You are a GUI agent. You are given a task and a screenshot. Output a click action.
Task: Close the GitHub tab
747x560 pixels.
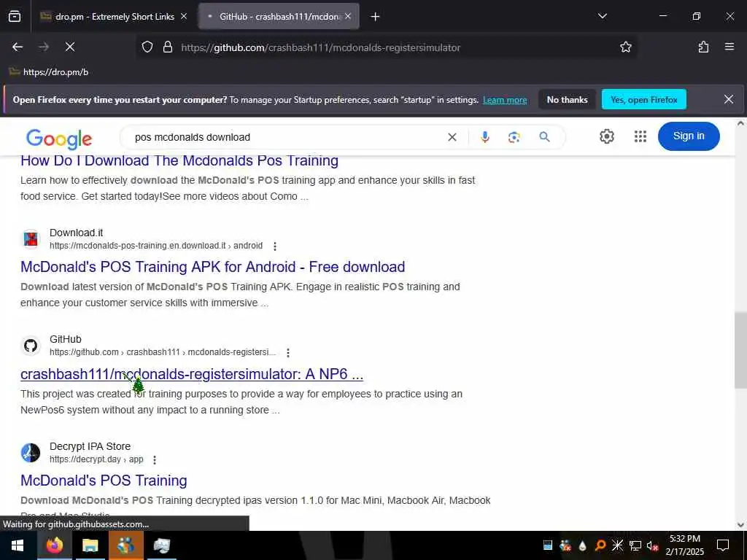pyautogui.click(x=348, y=17)
